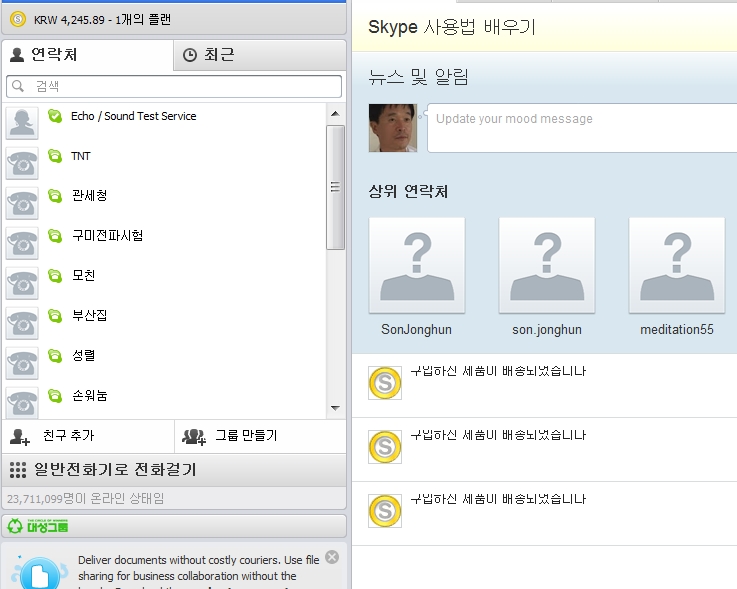
Task: Open the 연락처 contacts tab
Action: pos(45,55)
